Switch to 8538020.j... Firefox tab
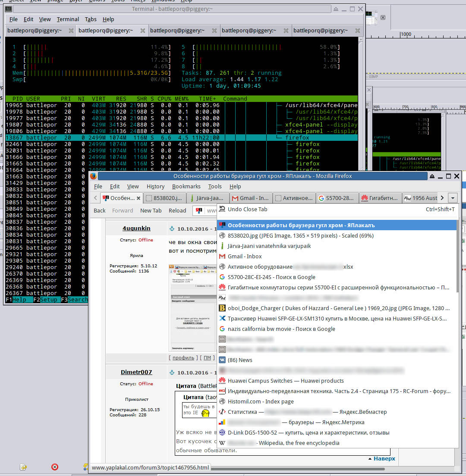Viewport: 466px width, 476px height. (165, 198)
